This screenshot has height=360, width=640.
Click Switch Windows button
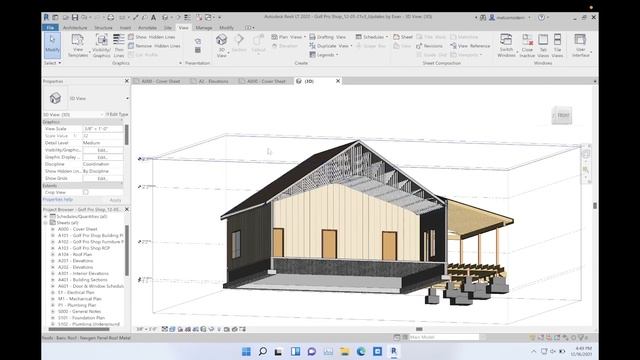point(506,45)
